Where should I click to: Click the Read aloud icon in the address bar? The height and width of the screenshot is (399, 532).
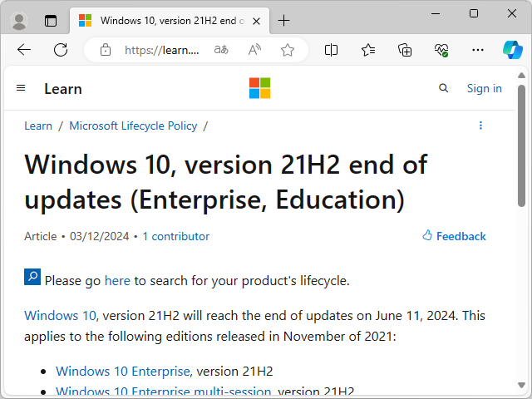254,50
